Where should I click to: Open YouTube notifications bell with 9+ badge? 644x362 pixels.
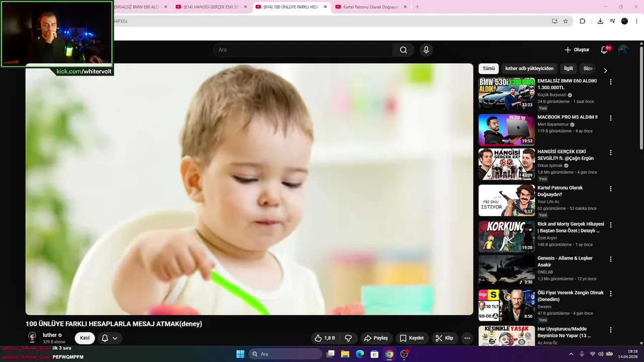coord(604,50)
